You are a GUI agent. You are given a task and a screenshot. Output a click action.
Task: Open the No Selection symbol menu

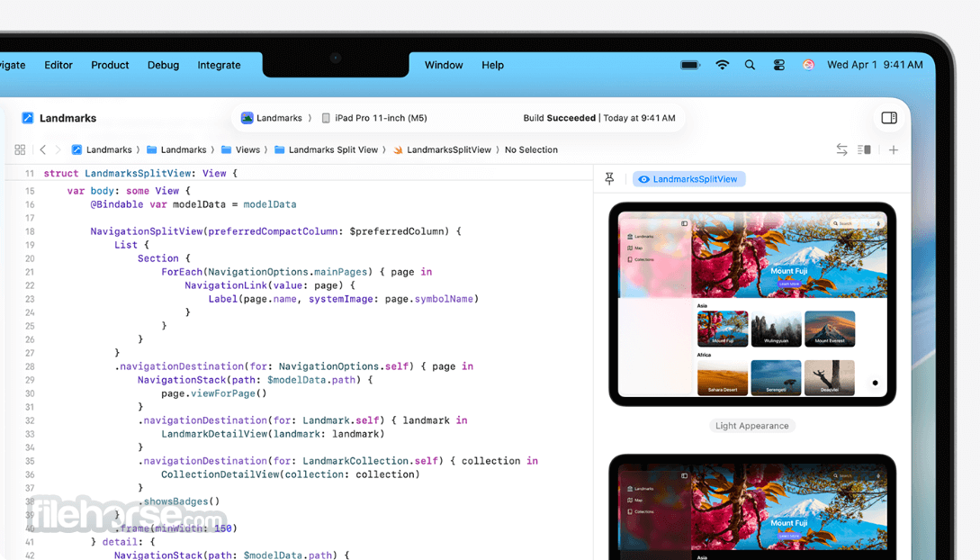point(531,149)
